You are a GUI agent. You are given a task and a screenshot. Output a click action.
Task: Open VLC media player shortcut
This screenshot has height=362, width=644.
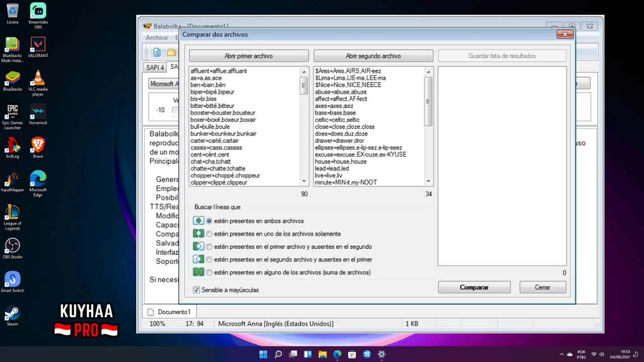[x=38, y=83]
